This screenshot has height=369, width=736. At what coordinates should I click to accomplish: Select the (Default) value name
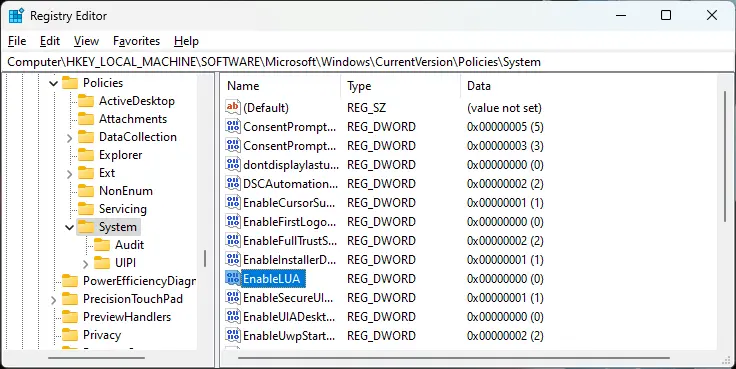click(x=266, y=108)
